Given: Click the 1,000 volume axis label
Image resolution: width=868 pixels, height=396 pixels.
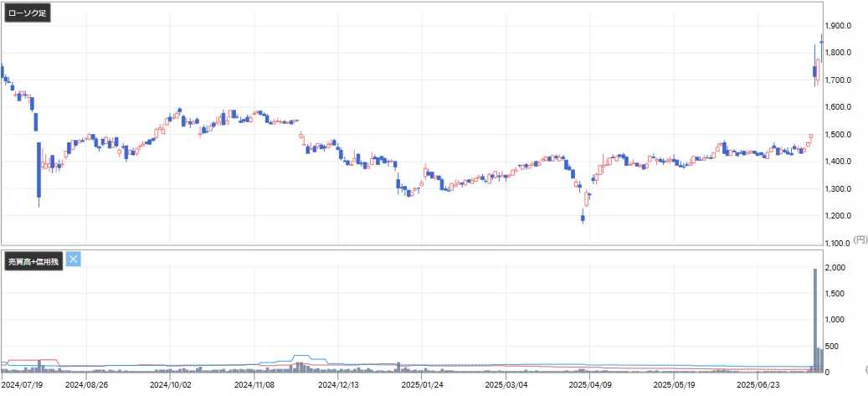Looking at the screenshot, I should (x=835, y=320).
